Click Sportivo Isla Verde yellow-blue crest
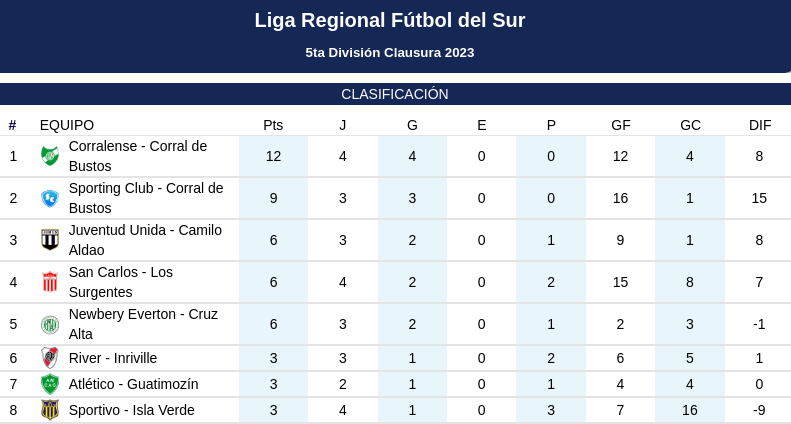Screen dimensions: 791x424 [50, 410]
